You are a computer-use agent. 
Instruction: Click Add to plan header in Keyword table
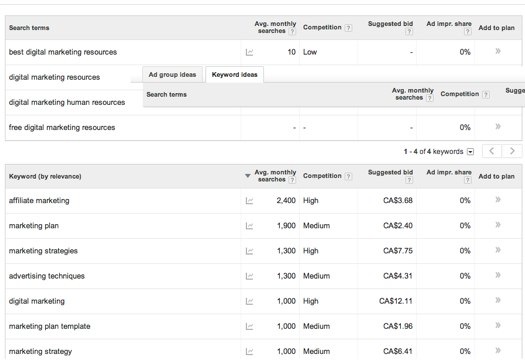[x=497, y=176]
